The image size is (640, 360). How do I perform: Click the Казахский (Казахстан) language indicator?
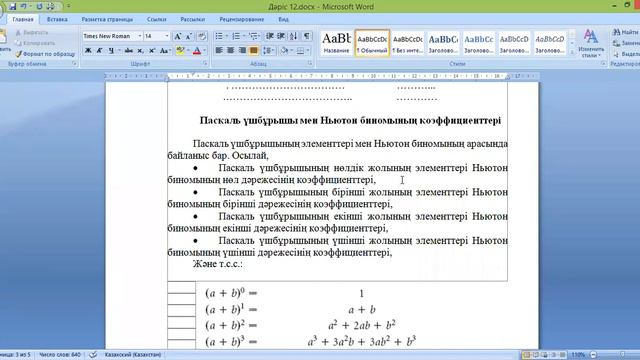[133, 355]
